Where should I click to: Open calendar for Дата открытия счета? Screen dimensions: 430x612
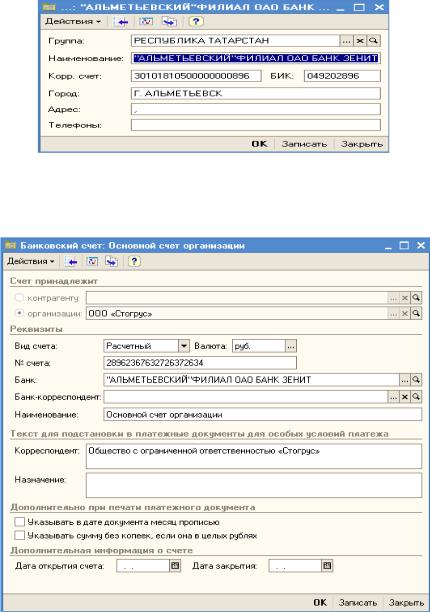click(175, 566)
